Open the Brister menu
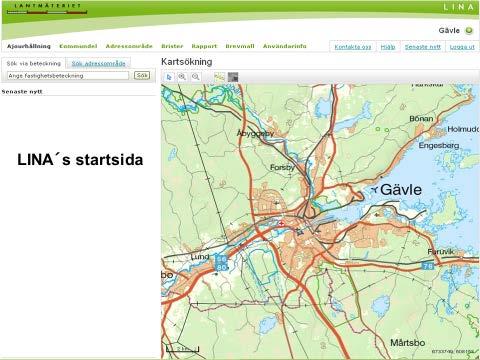The height and width of the screenshot is (360, 480). point(172,46)
